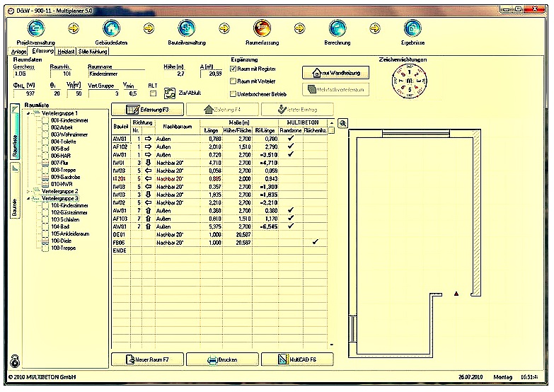Switch to the Stille Kühlung tab
The width and height of the screenshot is (554, 392).
pos(93,52)
